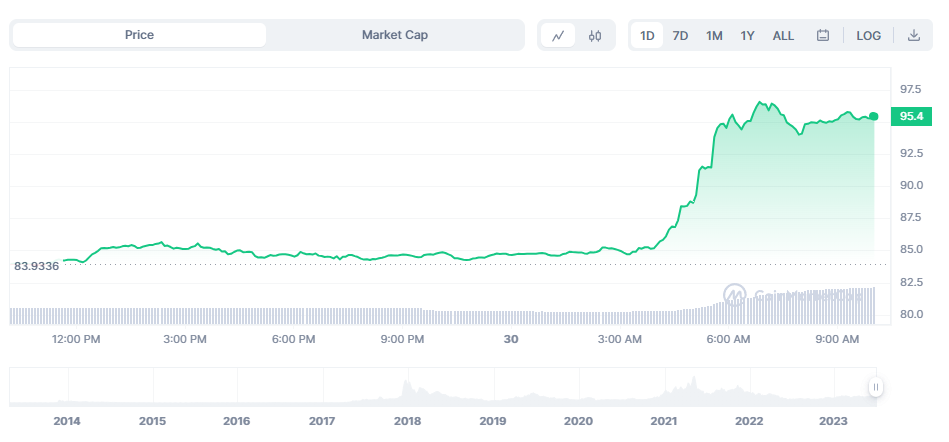
Task: Toggle the LOG scale option
Action: pyautogui.click(x=868, y=35)
